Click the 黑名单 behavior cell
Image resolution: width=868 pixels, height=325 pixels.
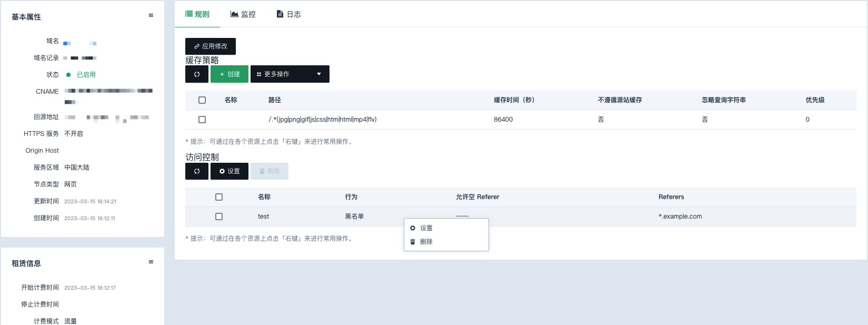coord(354,216)
